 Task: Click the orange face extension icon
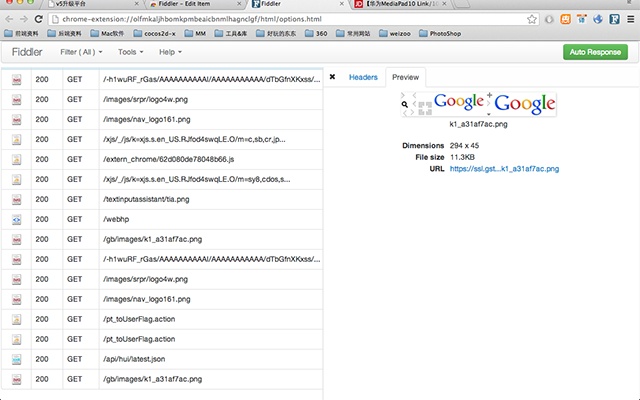[565, 19]
